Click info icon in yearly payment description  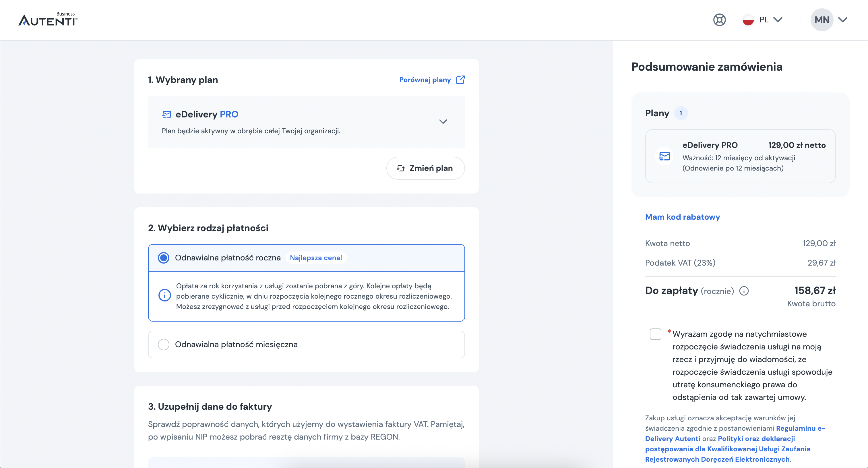164,295
